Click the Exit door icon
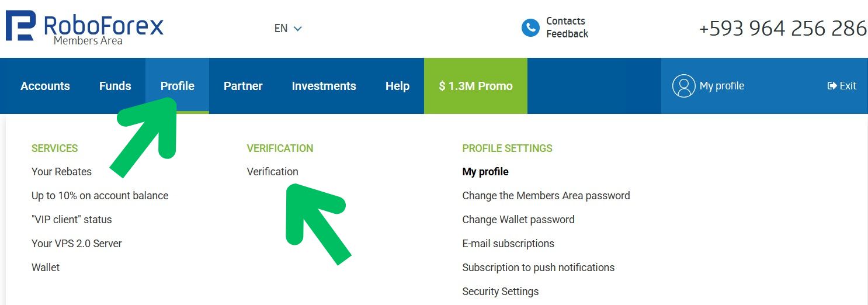Image resolution: width=868 pixels, height=305 pixels. click(832, 86)
